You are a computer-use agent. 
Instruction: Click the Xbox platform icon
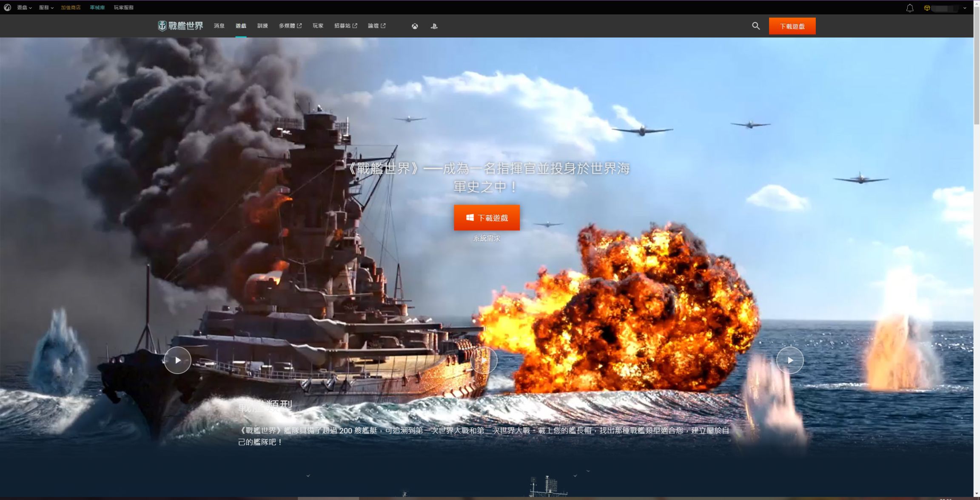tap(415, 26)
